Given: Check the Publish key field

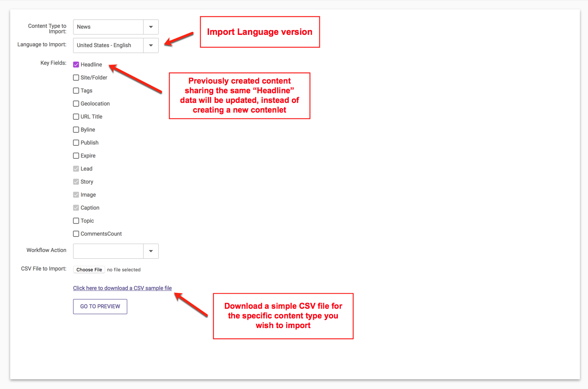Looking at the screenshot, I should click(x=76, y=143).
